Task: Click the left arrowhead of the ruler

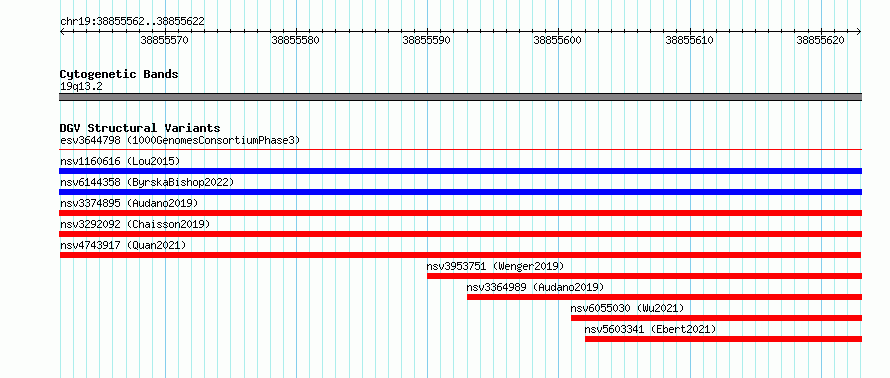Action: pyautogui.click(x=62, y=32)
